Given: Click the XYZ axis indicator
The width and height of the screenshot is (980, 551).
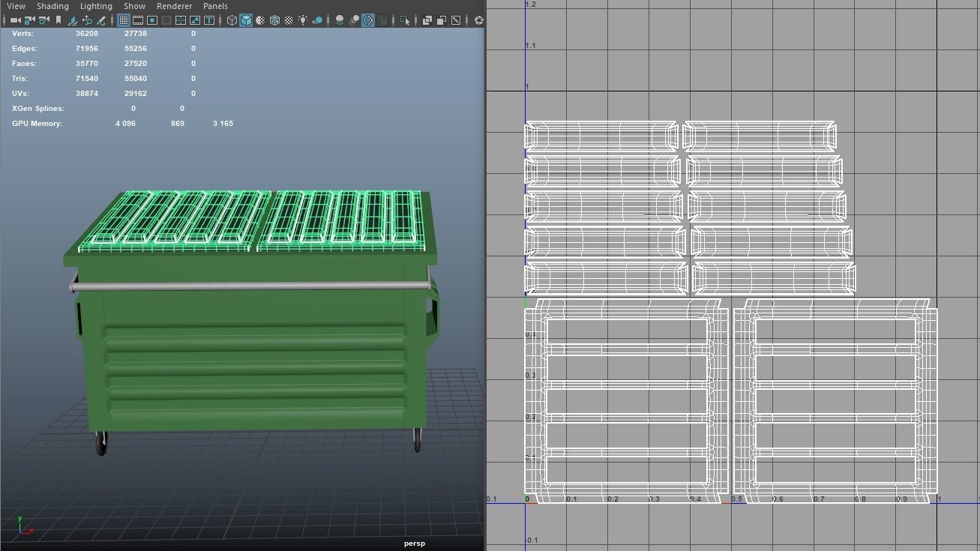Looking at the screenshot, I should pyautogui.click(x=24, y=525).
